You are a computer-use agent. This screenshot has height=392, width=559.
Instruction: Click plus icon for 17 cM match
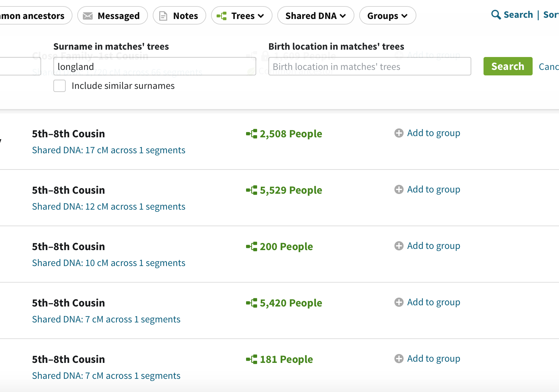click(x=399, y=133)
